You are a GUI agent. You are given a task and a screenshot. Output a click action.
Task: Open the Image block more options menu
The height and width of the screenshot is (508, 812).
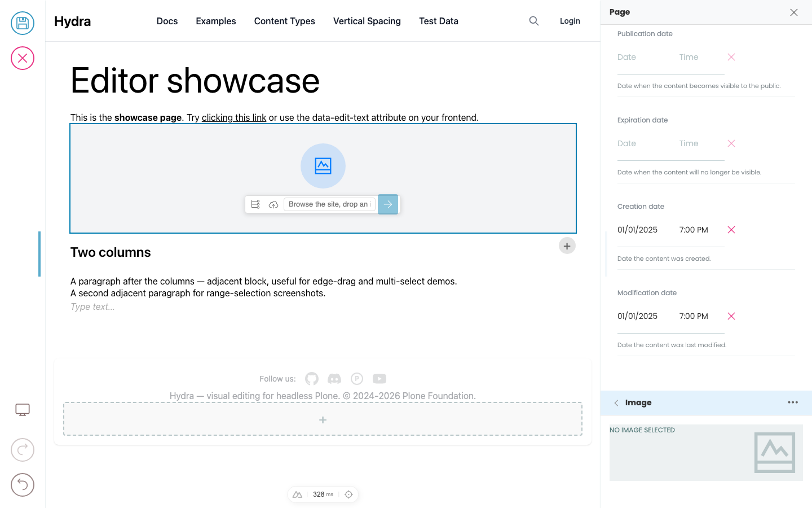(x=793, y=402)
